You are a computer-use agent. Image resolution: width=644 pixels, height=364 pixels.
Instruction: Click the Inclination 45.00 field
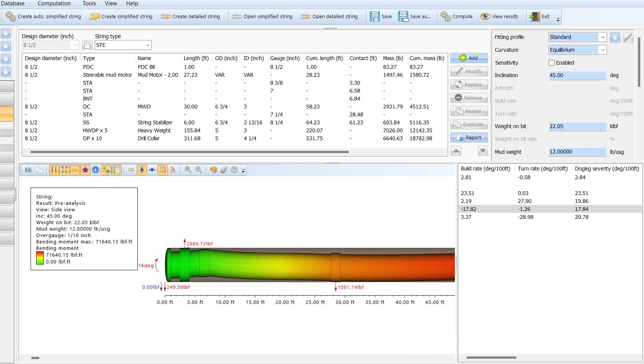point(577,75)
